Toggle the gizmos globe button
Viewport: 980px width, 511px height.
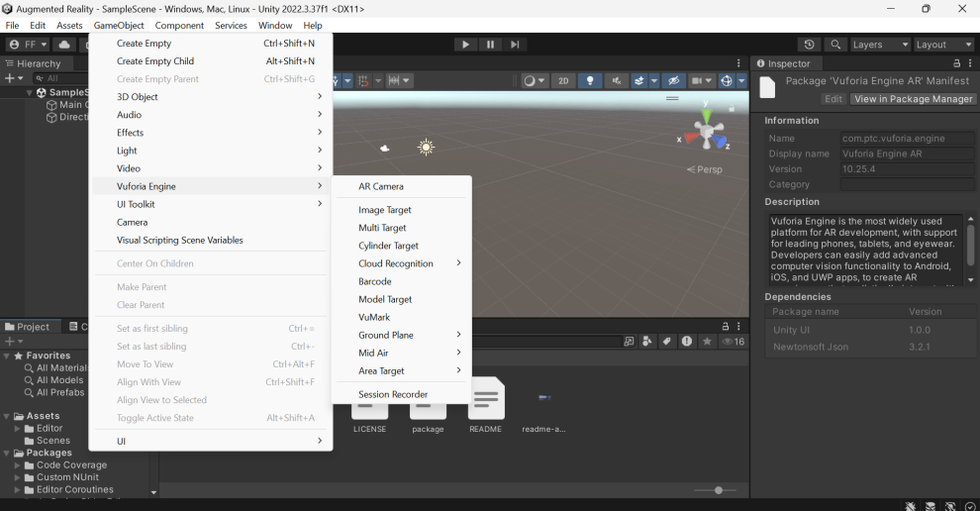coord(727,80)
